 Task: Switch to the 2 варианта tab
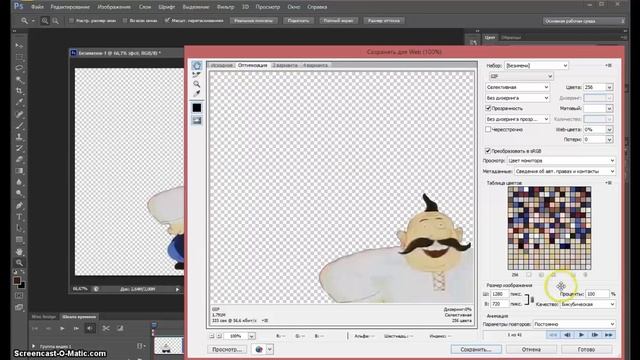(285, 65)
